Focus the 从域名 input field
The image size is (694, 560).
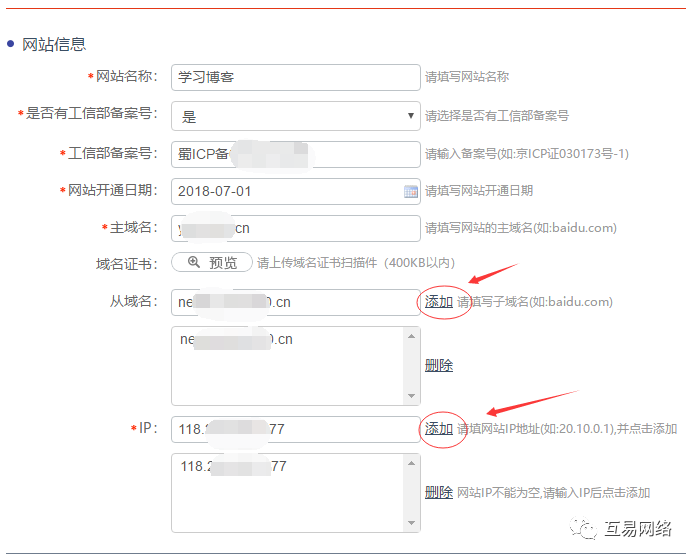(x=296, y=302)
